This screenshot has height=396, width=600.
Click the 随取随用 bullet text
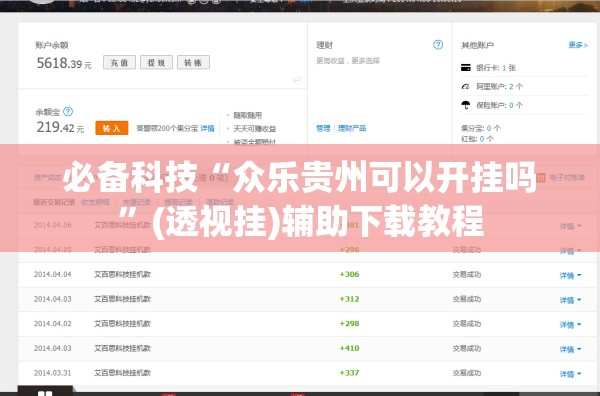point(248,115)
